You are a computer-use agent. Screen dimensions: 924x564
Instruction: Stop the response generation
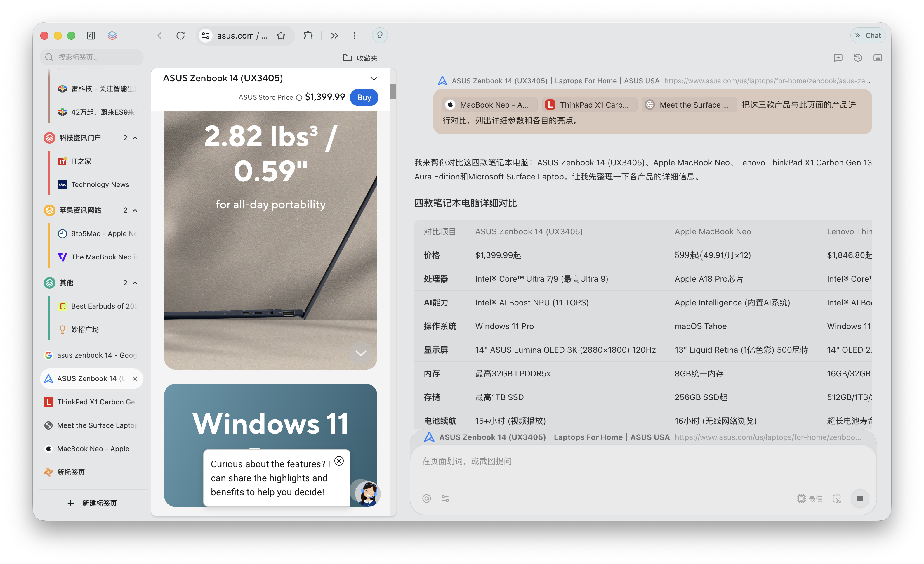(x=860, y=498)
